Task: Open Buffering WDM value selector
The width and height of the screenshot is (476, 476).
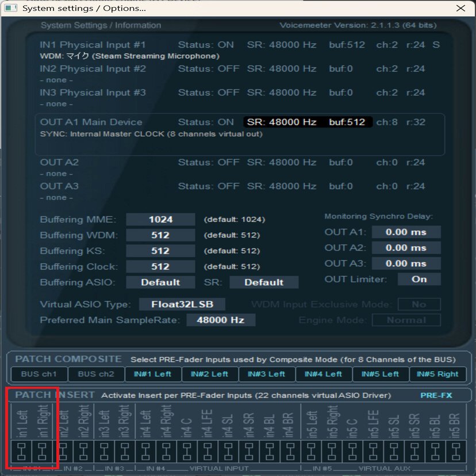Action: pyautogui.click(x=160, y=235)
